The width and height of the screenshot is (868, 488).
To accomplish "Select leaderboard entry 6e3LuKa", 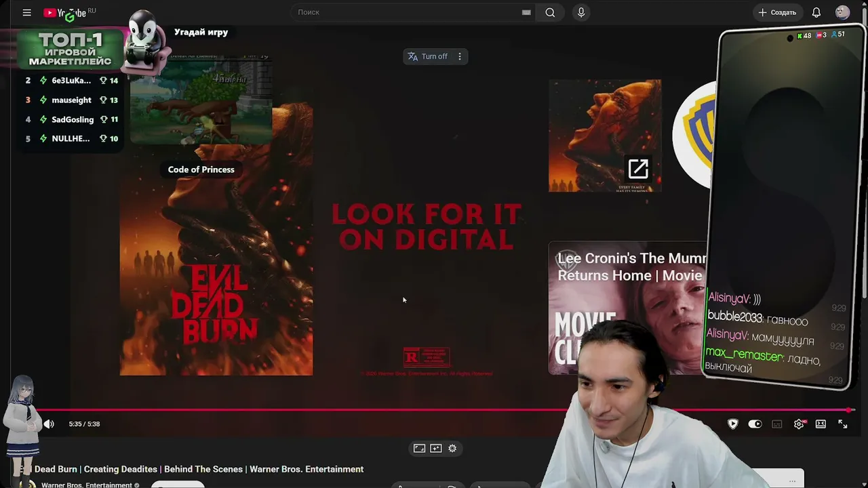I will [71, 81].
